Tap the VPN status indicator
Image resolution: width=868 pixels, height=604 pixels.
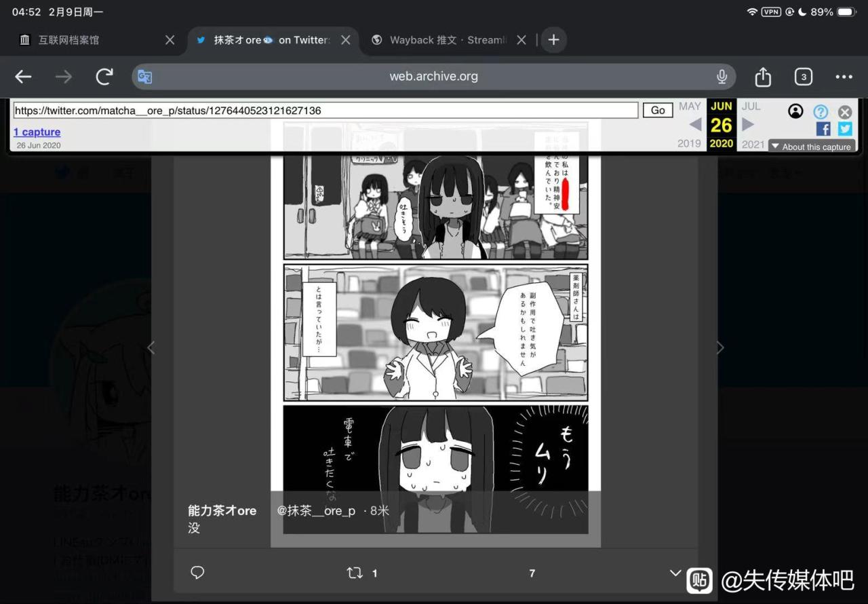pos(771,12)
